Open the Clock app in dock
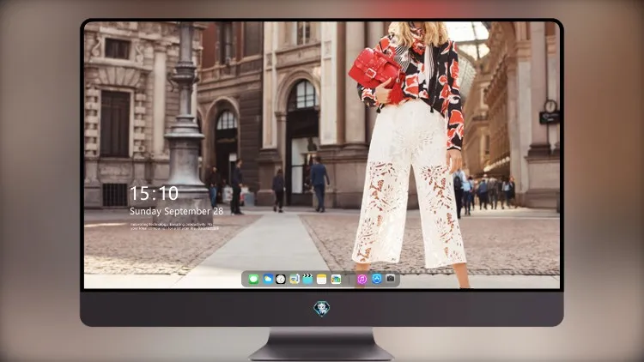644x362 pixels. [x=281, y=280]
